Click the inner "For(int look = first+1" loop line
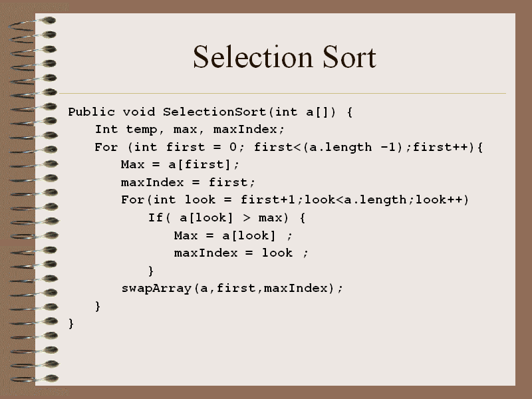 click(x=295, y=199)
